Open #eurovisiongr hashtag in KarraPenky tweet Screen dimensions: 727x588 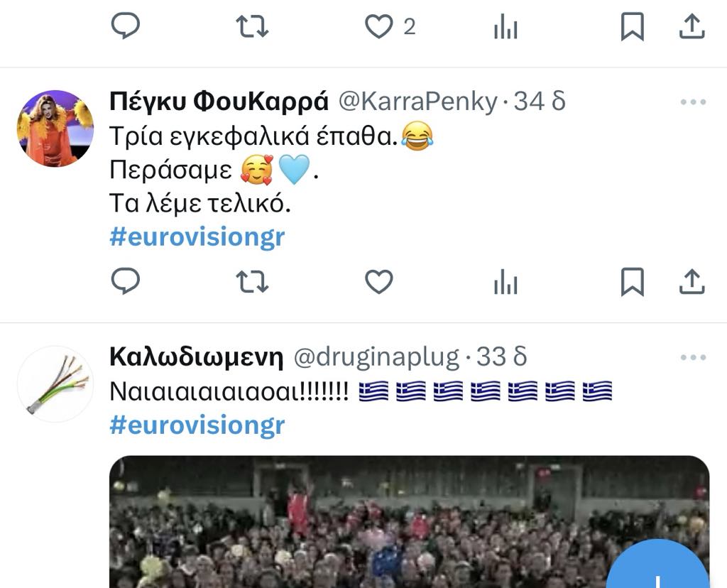[x=197, y=237]
